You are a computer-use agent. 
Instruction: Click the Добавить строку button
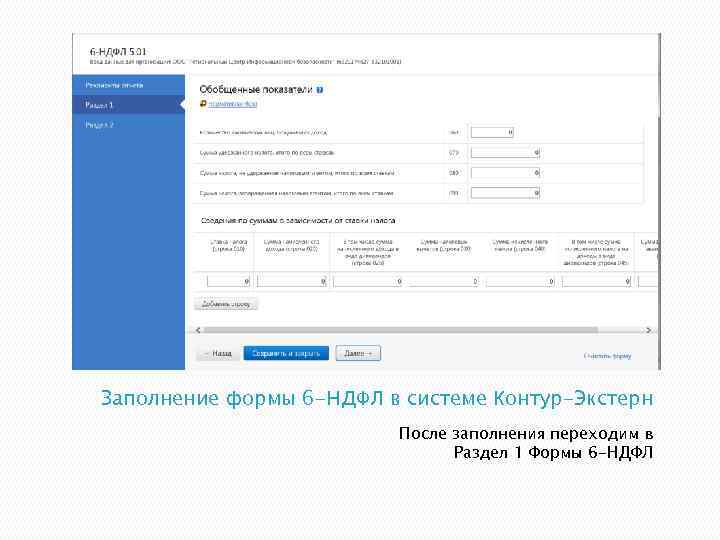pyautogui.click(x=226, y=304)
